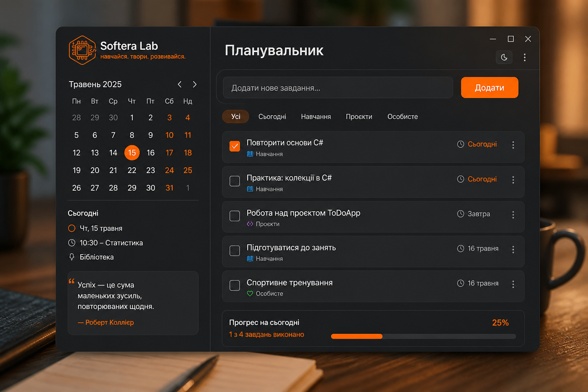Click 'Сьогодні' due label on 'Практика: колекції' row
This screenshot has width=588, height=392.
pos(482,179)
